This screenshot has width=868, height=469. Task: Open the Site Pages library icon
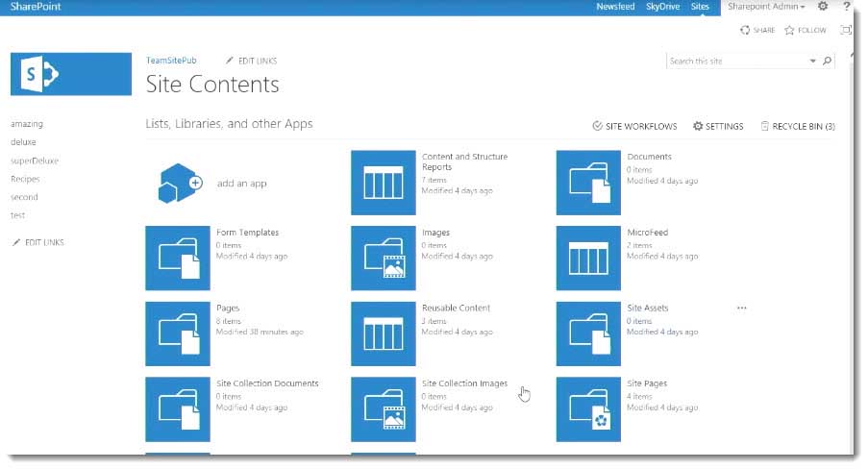pos(588,408)
